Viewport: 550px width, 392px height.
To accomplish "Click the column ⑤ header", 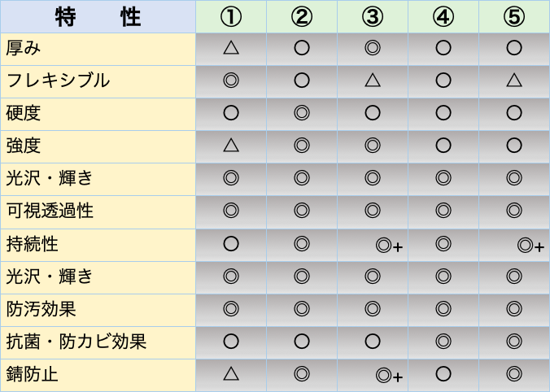I will (x=513, y=16).
